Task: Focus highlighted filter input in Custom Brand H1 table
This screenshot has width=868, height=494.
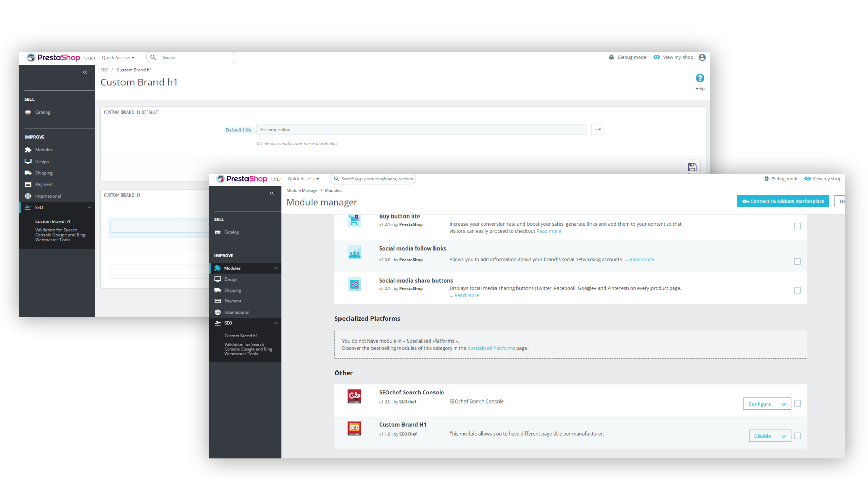Action: pos(160,228)
